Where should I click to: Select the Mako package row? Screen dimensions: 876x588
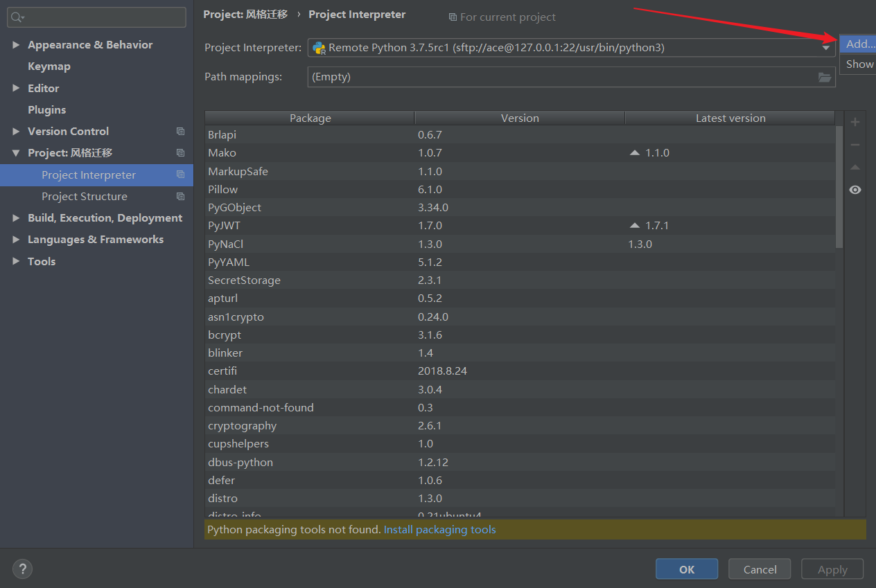(520, 153)
